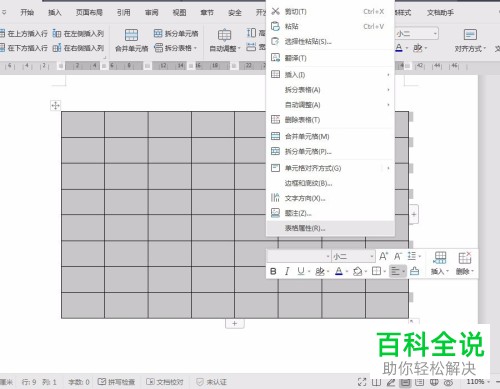The width and height of the screenshot is (500, 389).
Task: Click 未认证 status in status bar
Action: click(x=211, y=382)
